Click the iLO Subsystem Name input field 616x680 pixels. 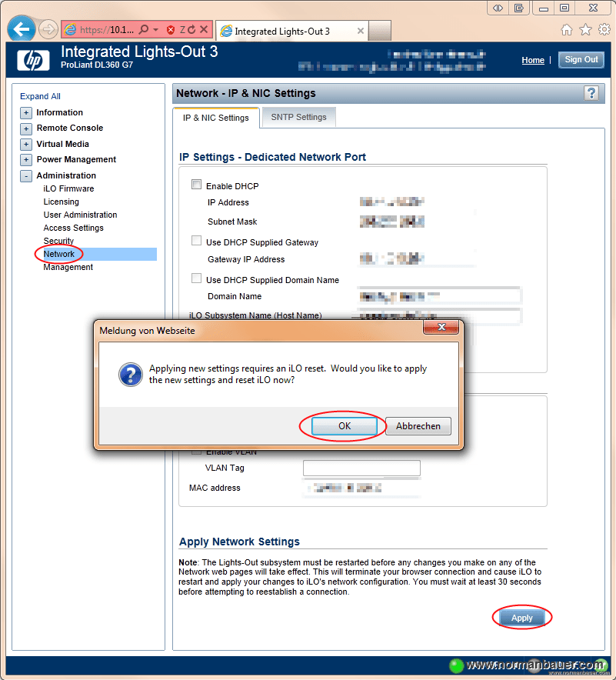click(438, 315)
